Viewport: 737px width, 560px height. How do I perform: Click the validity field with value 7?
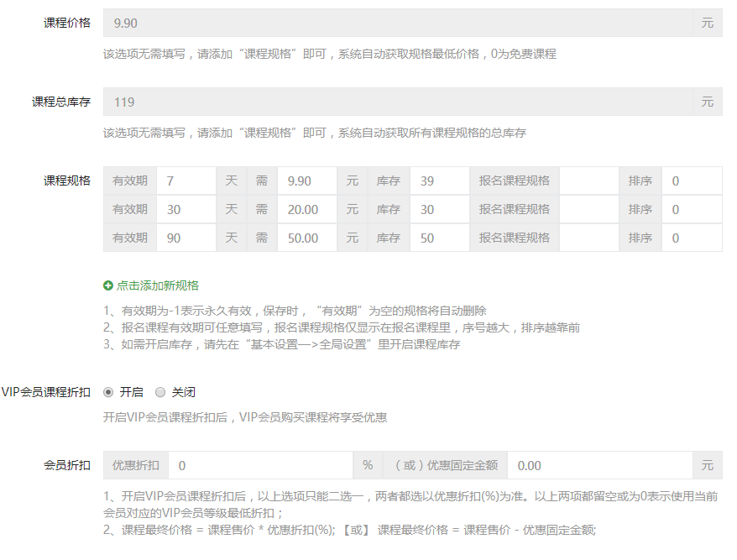tap(186, 181)
